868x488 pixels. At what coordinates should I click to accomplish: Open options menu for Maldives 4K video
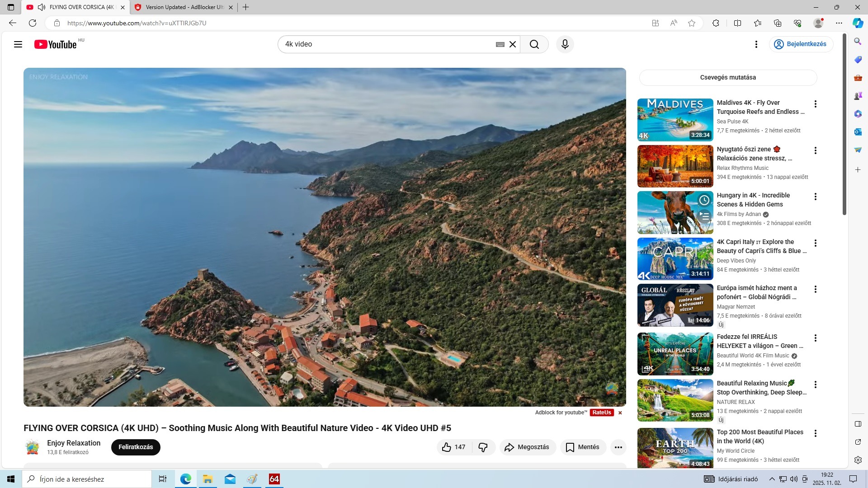click(815, 104)
